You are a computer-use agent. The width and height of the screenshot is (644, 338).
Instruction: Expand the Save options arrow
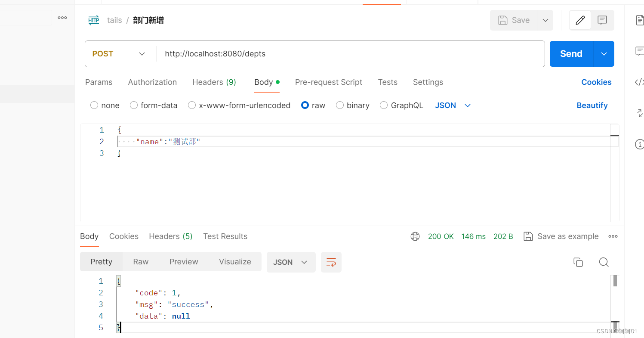(x=545, y=20)
